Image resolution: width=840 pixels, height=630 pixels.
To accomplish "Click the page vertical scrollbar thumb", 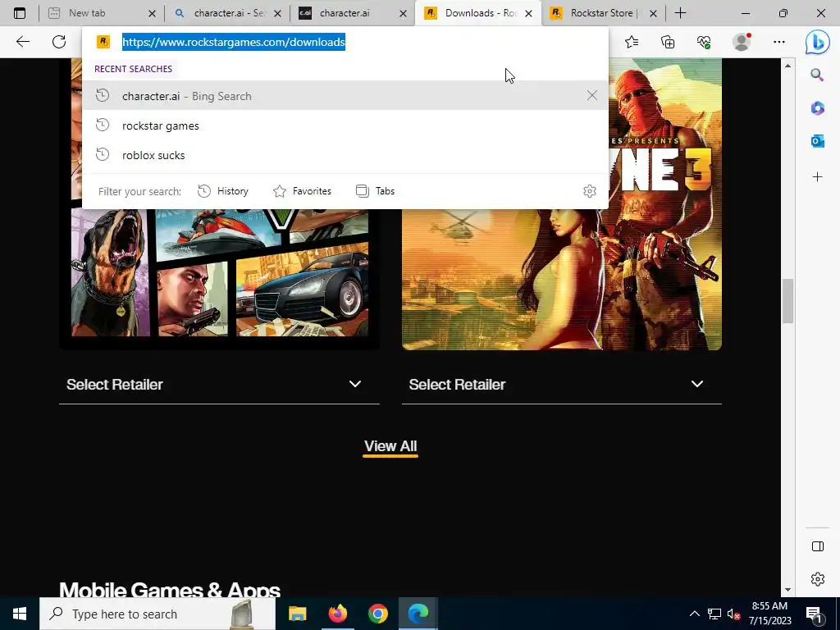I will (787, 300).
